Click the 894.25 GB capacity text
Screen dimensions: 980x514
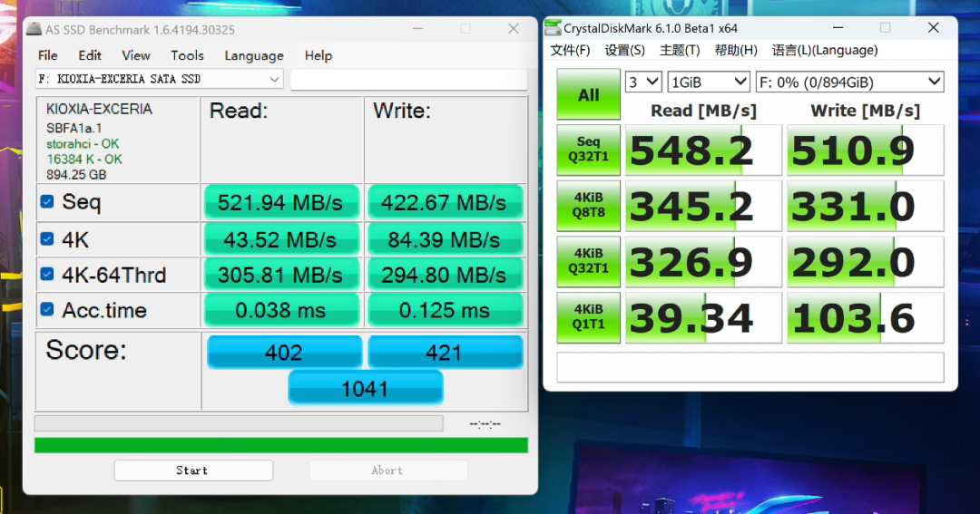coord(76,175)
